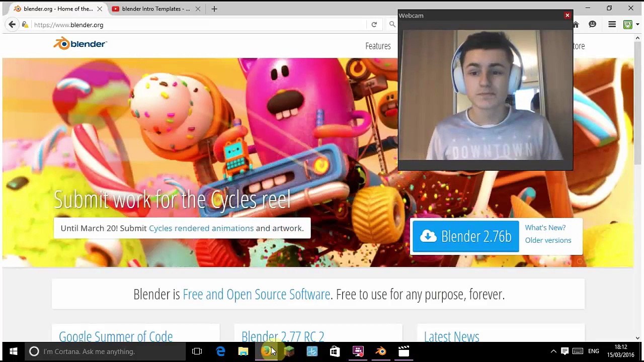Click the page scrollbar down arrow

point(638,338)
